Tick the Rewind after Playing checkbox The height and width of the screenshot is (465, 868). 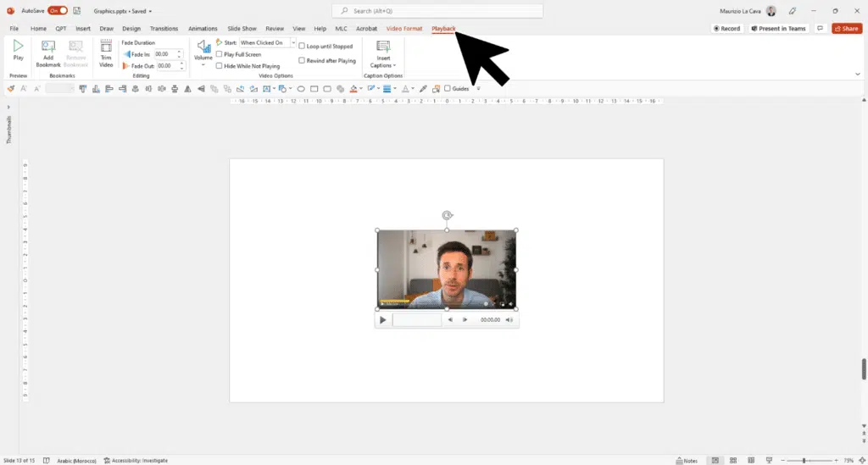pos(302,61)
